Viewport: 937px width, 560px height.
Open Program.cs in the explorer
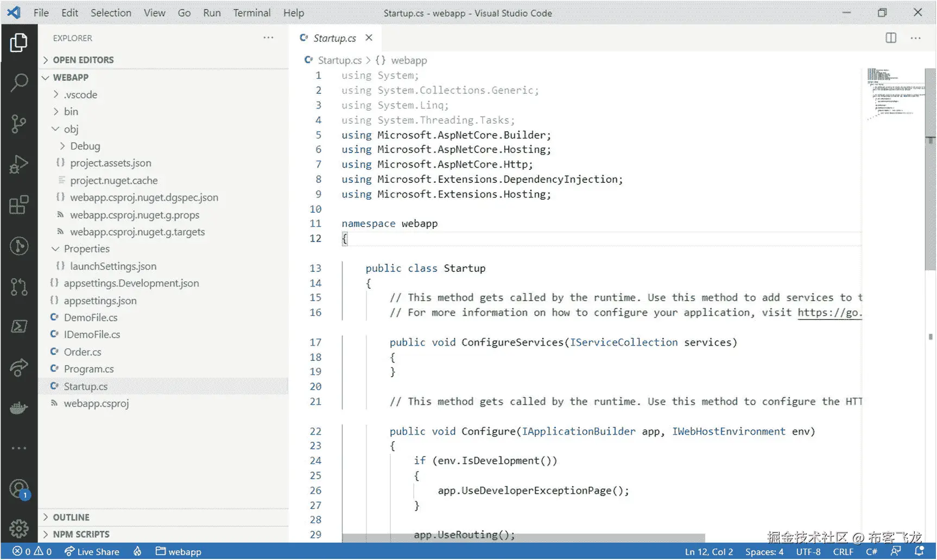(x=163, y=369)
